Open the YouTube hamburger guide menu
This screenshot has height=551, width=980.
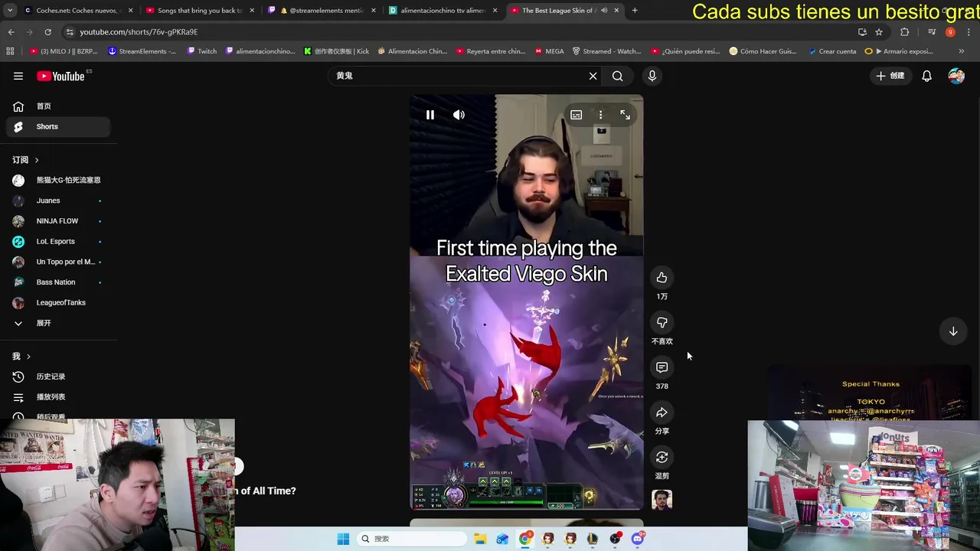[18, 76]
